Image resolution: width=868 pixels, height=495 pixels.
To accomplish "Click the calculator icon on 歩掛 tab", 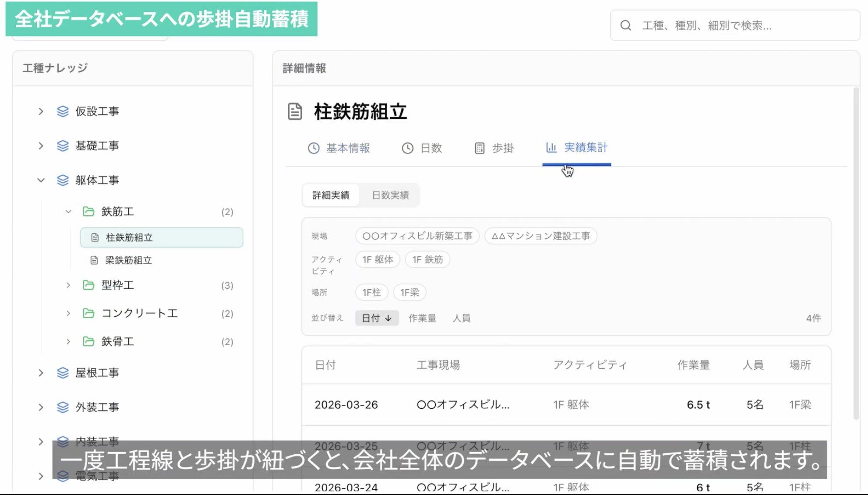I will [x=480, y=148].
